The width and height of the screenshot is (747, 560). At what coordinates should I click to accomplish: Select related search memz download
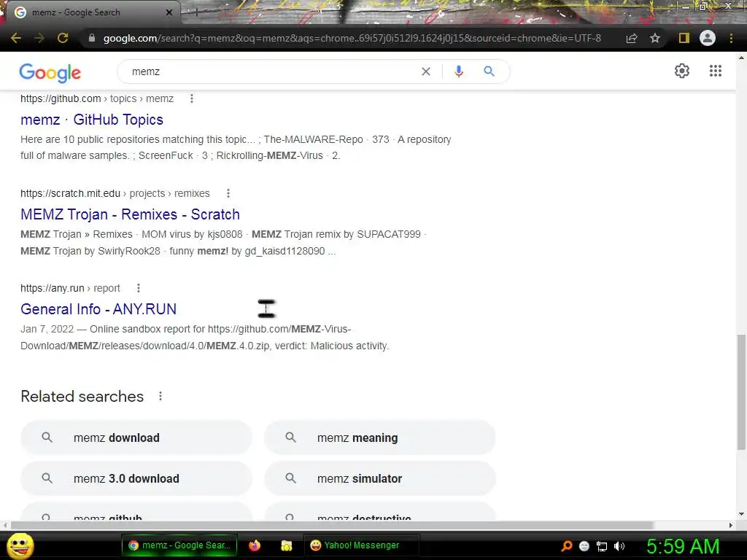coord(136,437)
